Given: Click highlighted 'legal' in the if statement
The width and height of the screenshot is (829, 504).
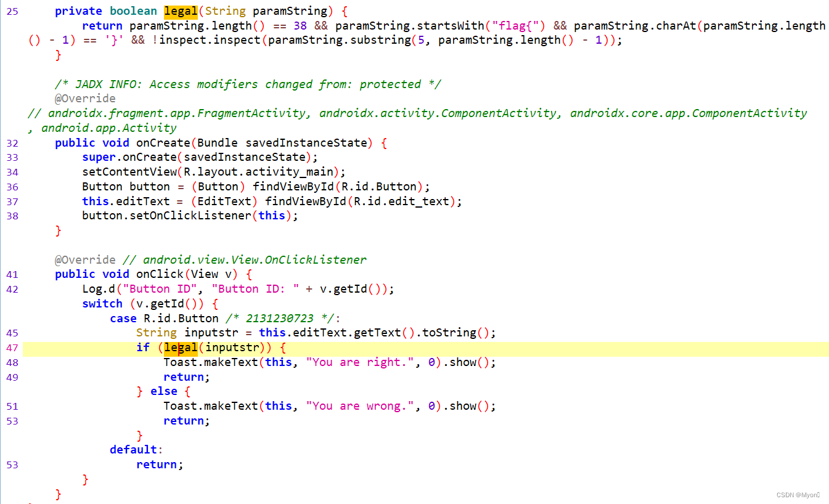Looking at the screenshot, I should pyautogui.click(x=181, y=348).
